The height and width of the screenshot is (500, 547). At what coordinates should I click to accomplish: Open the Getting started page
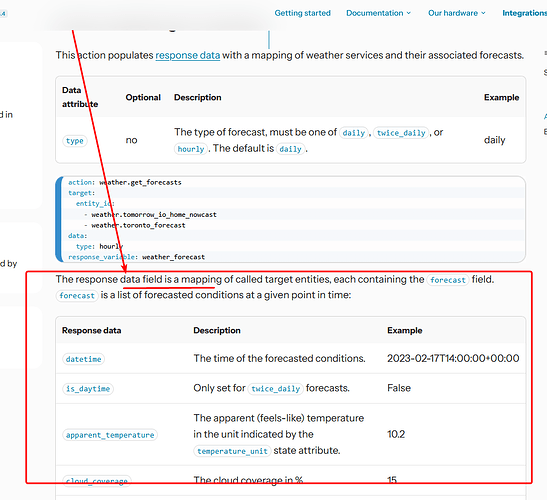tap(302, 13)
